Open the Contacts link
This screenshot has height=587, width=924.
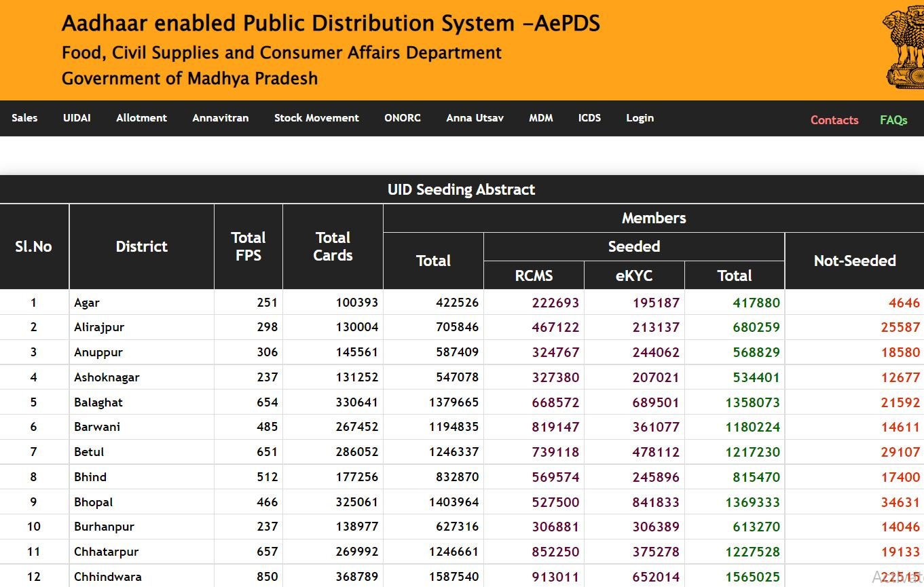[x=834, y=120]
